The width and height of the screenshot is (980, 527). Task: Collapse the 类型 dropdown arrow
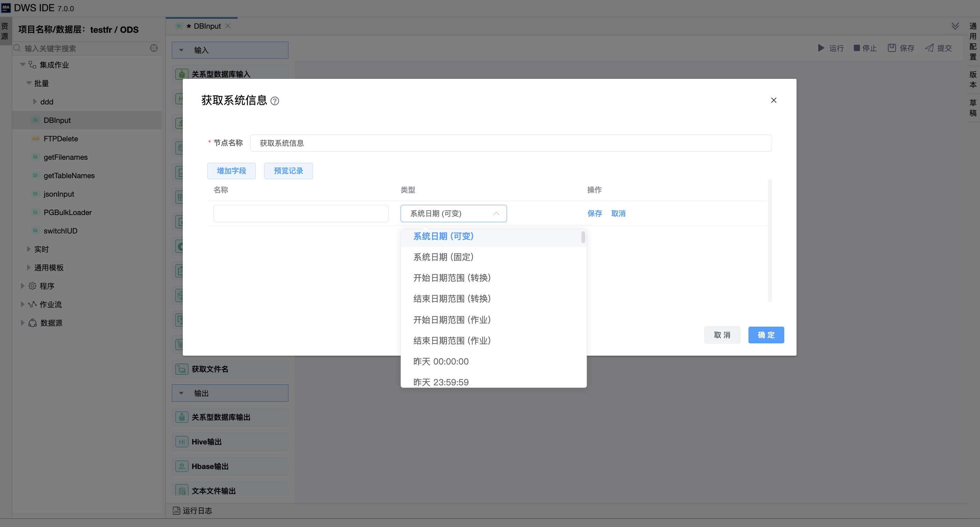pos(496,214)
